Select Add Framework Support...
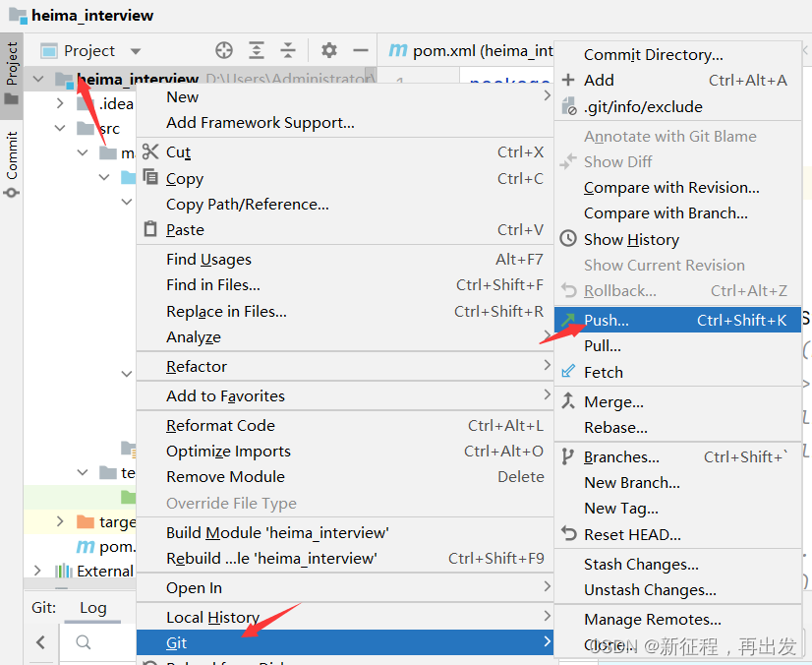Image resolution: width=812 pixels, height=665 pixels. click(x=345, y=123)
